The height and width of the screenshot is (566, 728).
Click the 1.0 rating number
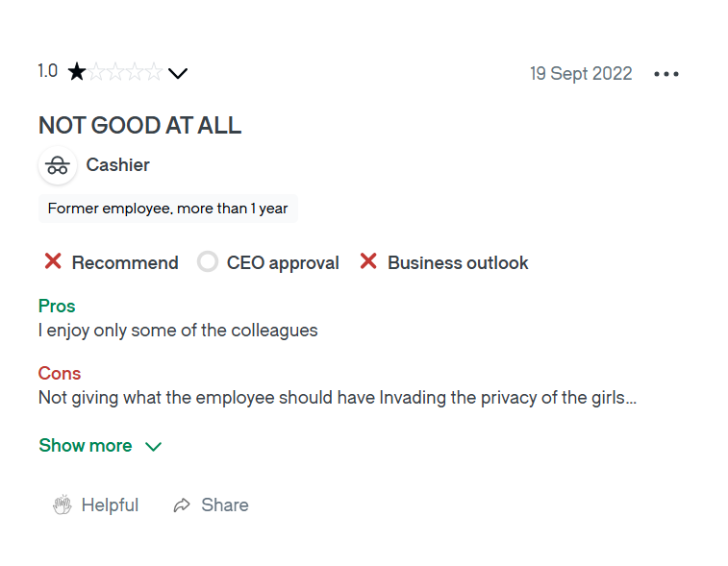click(x=48, y=71)
